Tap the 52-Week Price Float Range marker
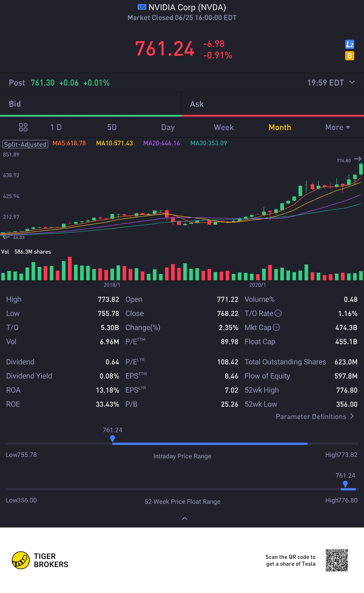This screenshot has height=593, width=364. [345, 484]
